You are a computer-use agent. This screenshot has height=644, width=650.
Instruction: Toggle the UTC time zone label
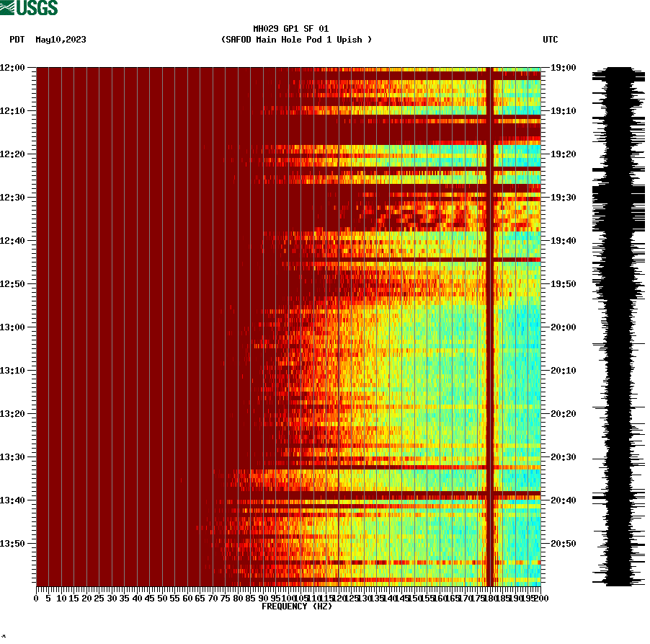pos(552,40)
